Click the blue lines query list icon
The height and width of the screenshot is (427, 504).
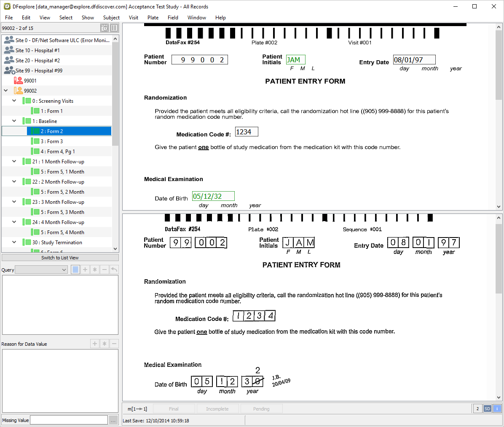tap(75, 270)
